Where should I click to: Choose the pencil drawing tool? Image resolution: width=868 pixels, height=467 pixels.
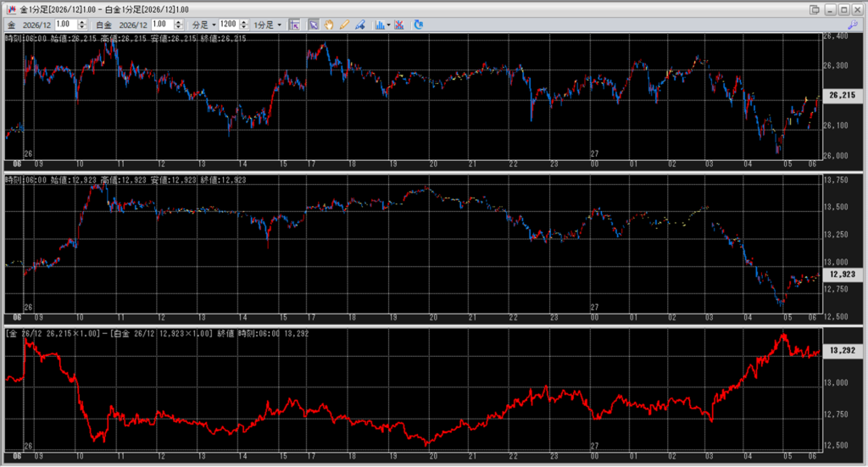(344, 25)
